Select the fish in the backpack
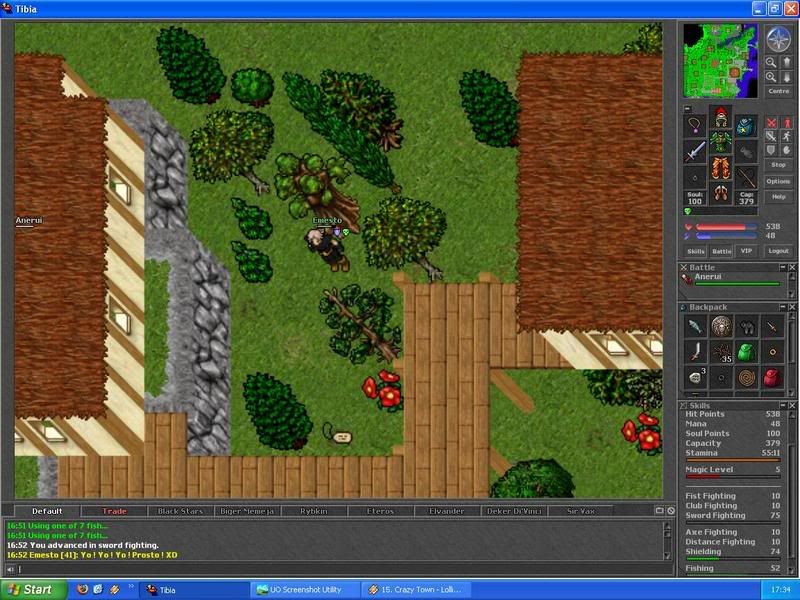The height and width of the screenshot is (600, 800). tap(695, 327)
